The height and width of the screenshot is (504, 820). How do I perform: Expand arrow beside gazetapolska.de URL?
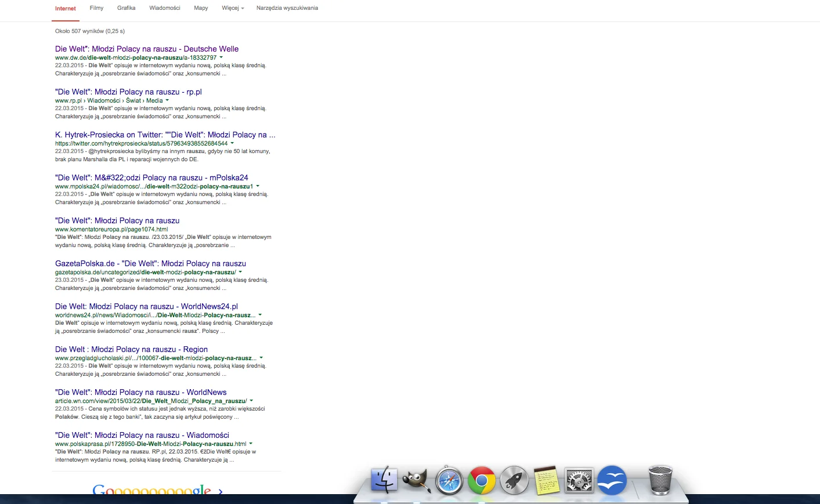[240, 272]
